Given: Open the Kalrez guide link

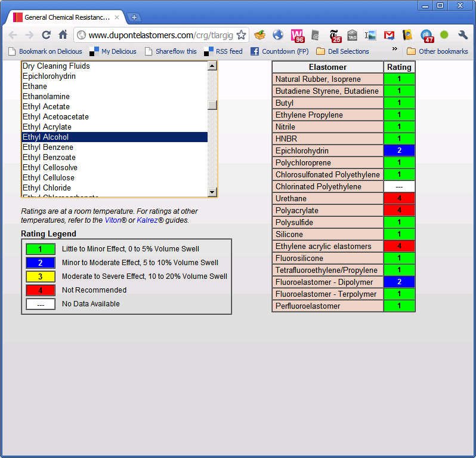Looking at the screenshot, I should (x=147, y=220).
